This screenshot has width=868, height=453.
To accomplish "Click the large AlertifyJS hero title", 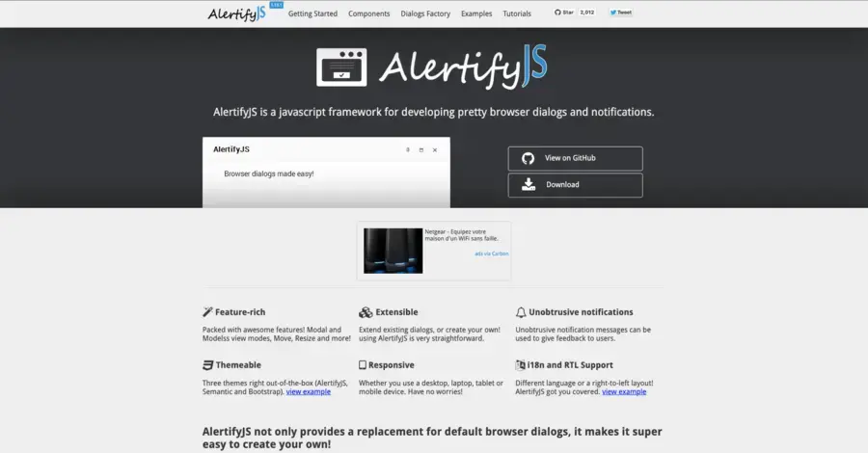I will pyautogui.click(x=463, y=67).
